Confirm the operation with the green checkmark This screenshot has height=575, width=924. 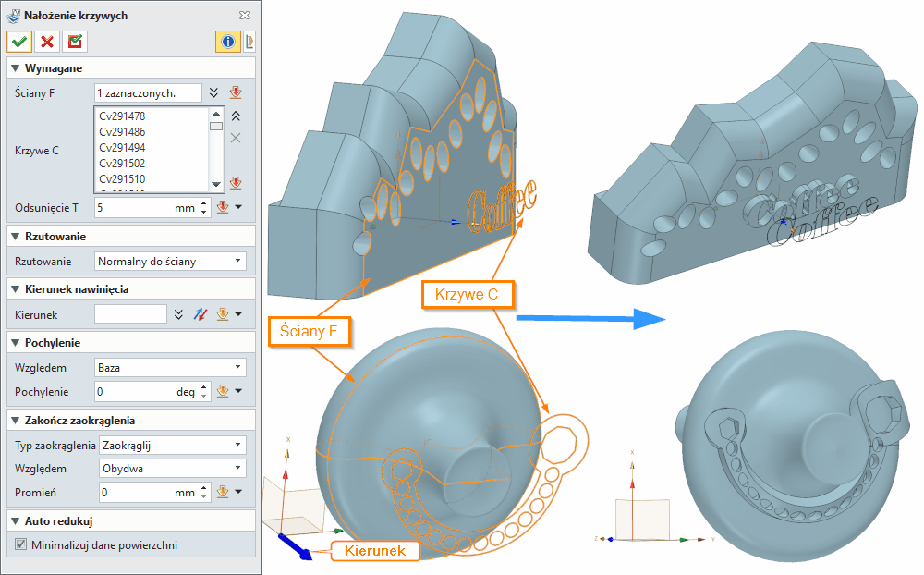pos(18,42)
